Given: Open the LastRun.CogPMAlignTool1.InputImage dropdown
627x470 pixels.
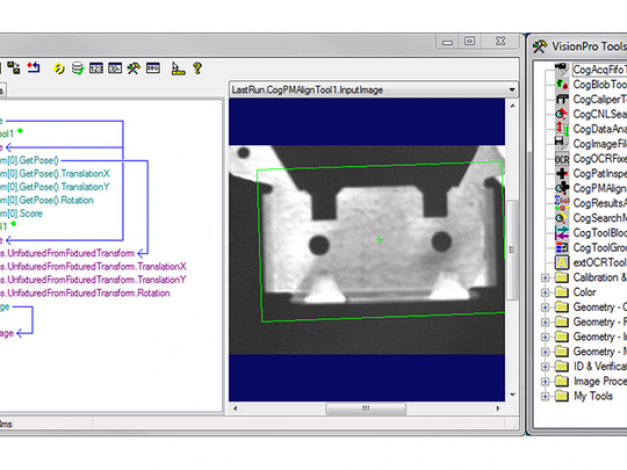Looking at the screenshot, I should (x=512, y=90).
